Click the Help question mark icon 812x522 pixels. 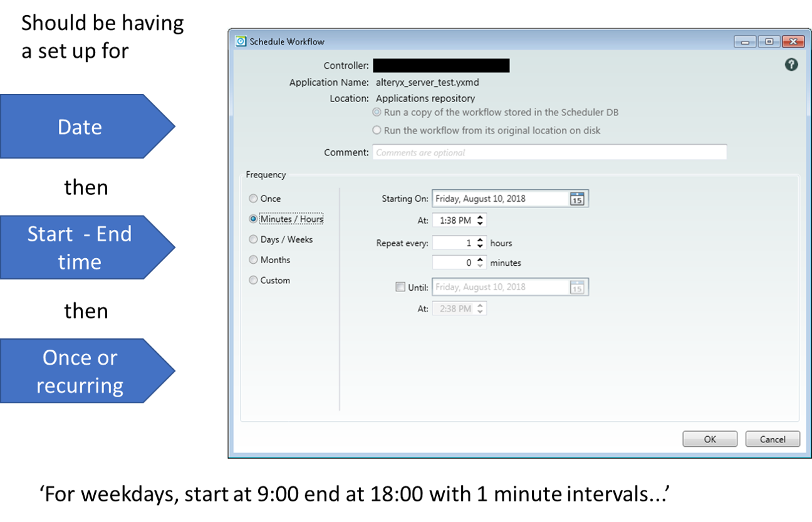[x=791, y=65]
